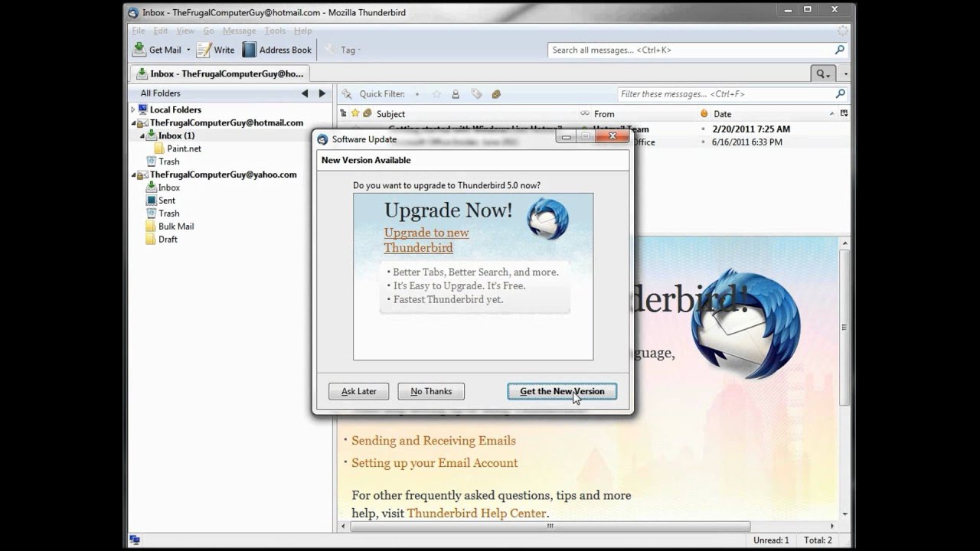This screenshot has height=551, width=980.
Task: Open the Edit menu
Action: [x=161, y=31]
